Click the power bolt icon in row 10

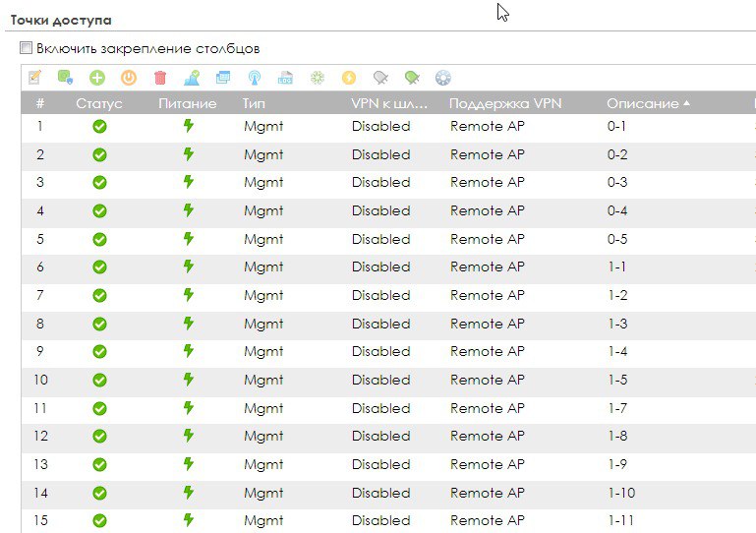(x=189, y=380)
